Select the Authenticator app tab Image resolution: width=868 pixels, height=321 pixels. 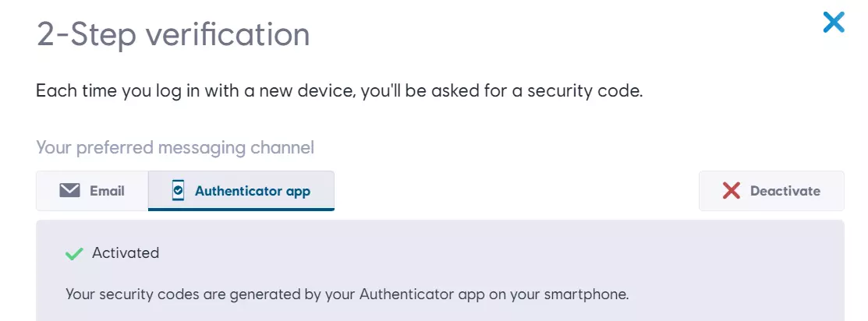click(241, 191)
